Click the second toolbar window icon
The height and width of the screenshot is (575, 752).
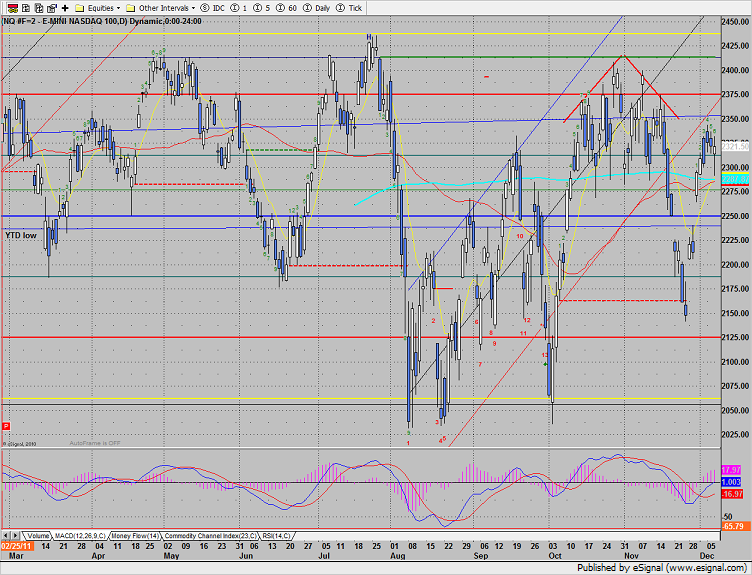coord(26,8)
